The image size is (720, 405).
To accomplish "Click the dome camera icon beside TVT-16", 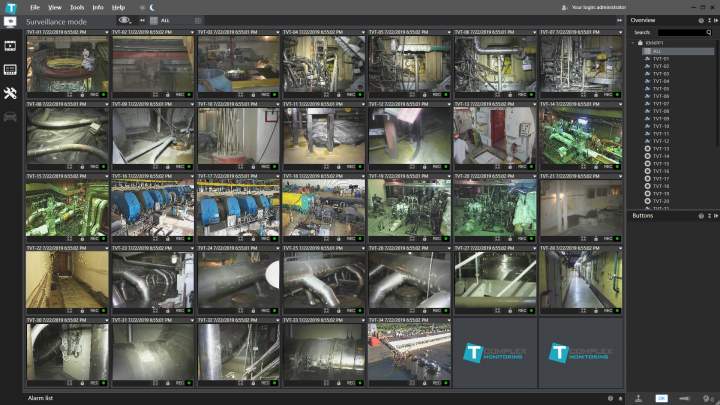I will click(x=647, y=171).
